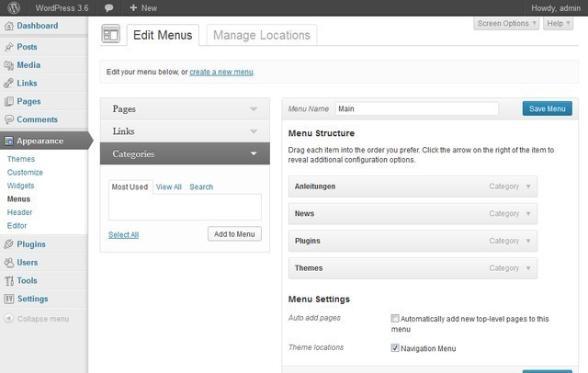The width and height of the screenshot is (588, 373).
Task: Click the WordPress logo icon
Action: pyautogui.click(x=14, y=8)
